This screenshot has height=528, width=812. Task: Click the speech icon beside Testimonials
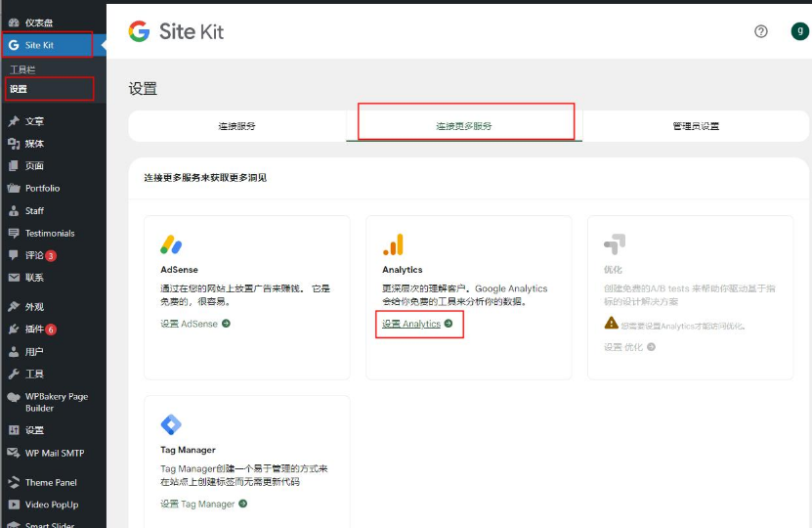14,233
